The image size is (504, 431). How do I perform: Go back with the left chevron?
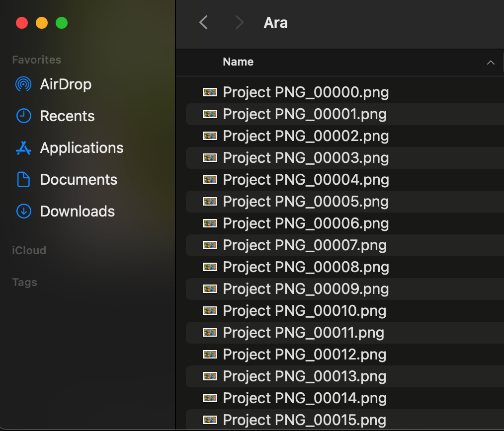pos(203,22)
